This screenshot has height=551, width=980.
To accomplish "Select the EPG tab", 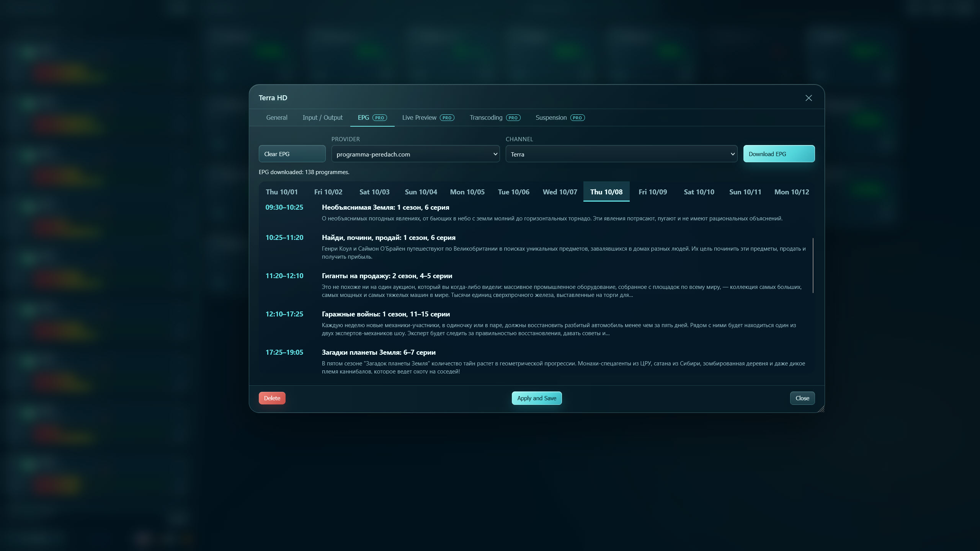I will pos(372,117).
